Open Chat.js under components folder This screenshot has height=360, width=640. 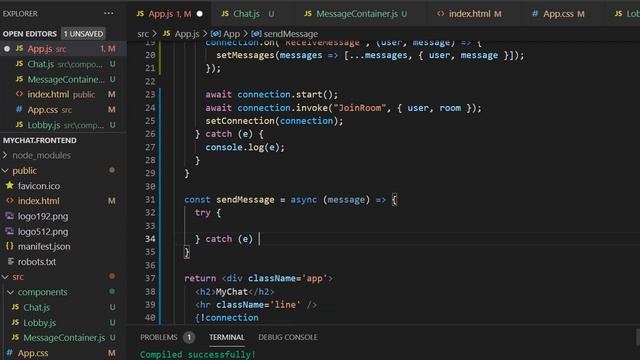click(x=63, y=307)
